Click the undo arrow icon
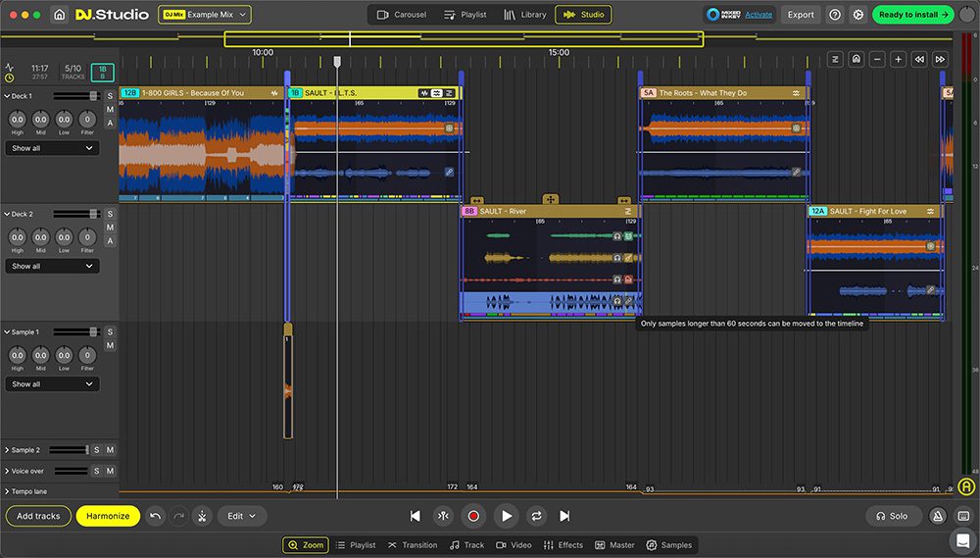 tap(156, 516)
